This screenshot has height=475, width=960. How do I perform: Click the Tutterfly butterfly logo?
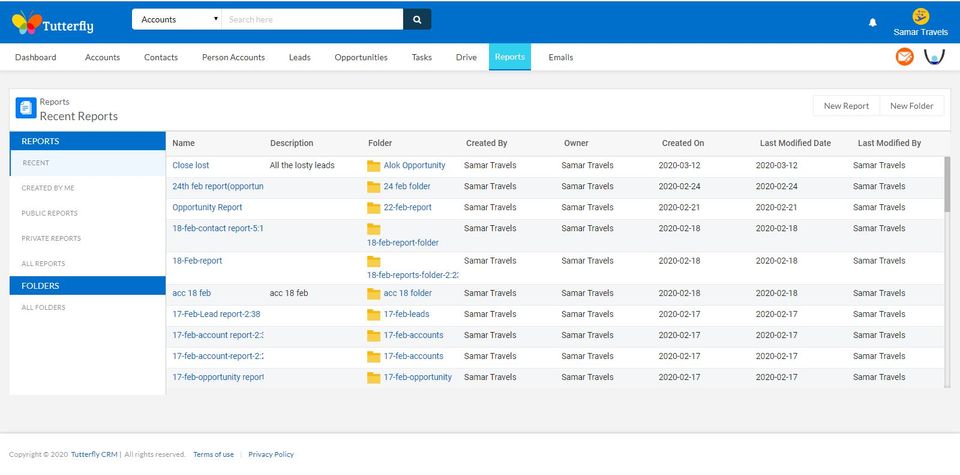pyautogui.click(x=27, y=23)
